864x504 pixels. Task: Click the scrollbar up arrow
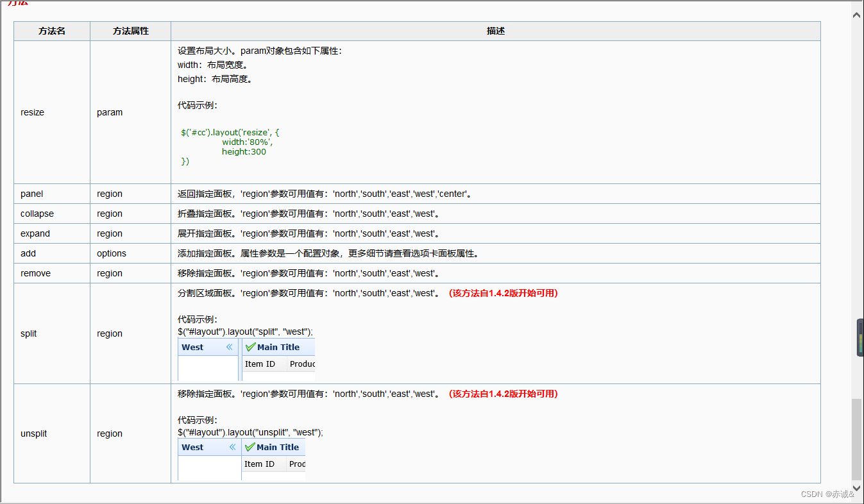point(856,15)
